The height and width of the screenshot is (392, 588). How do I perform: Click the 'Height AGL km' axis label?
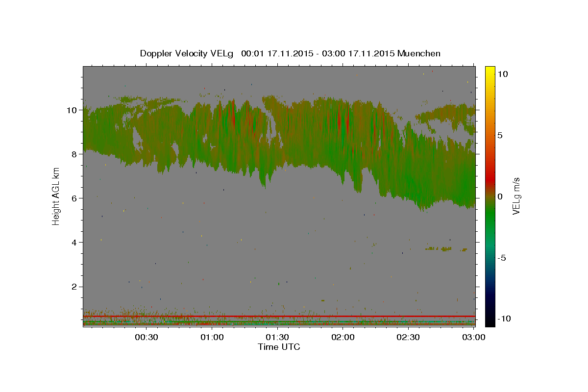tap(56, 196)
